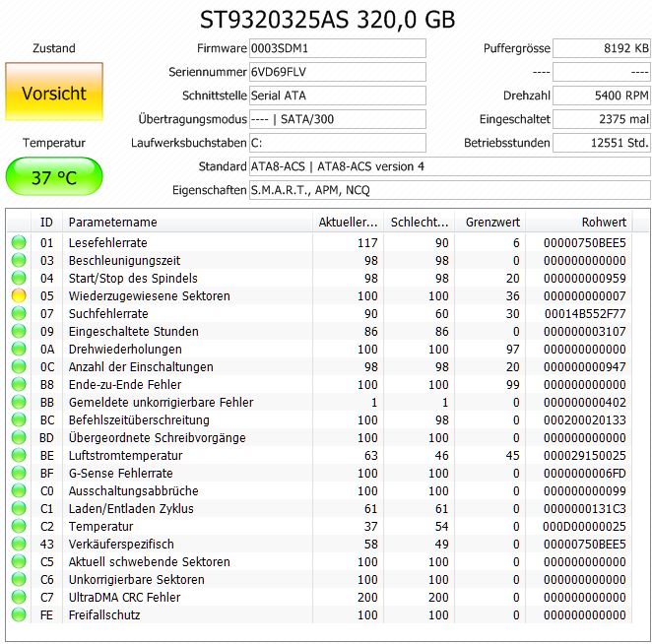Click the Laufwerksbuchstaben field C:
The width and height of the screenshot is (652, 644).
tap(337, 143)
